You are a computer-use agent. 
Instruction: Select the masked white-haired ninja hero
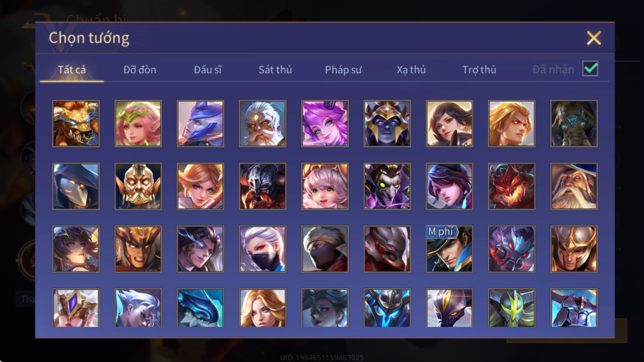(x=262, y=249)
